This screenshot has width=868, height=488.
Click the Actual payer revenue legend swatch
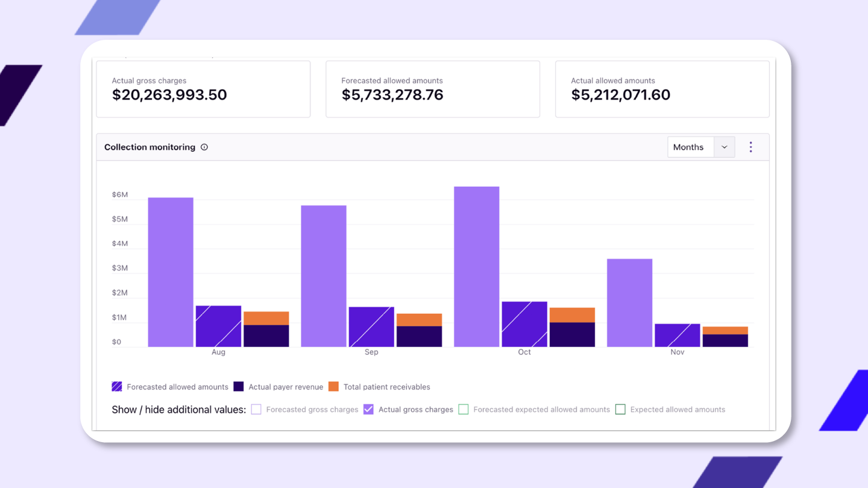[x=239, y=387]
